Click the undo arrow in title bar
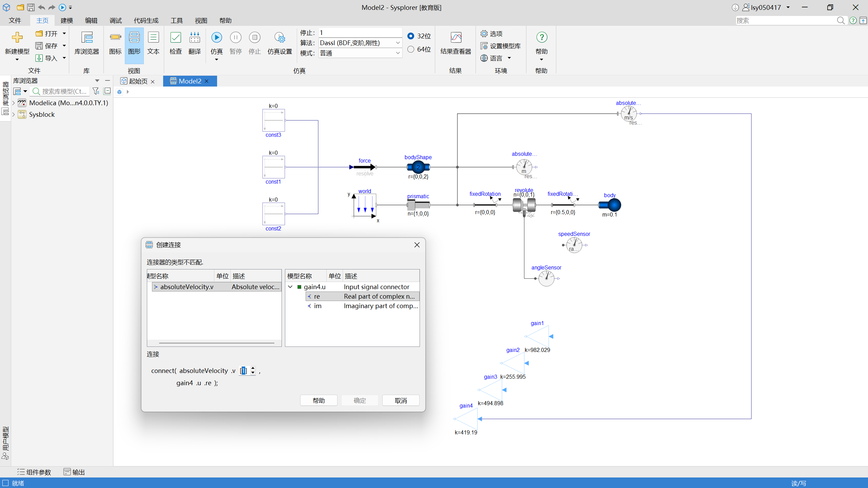The height and width of the screenshot is (488, 868). (x=41, y=7)
